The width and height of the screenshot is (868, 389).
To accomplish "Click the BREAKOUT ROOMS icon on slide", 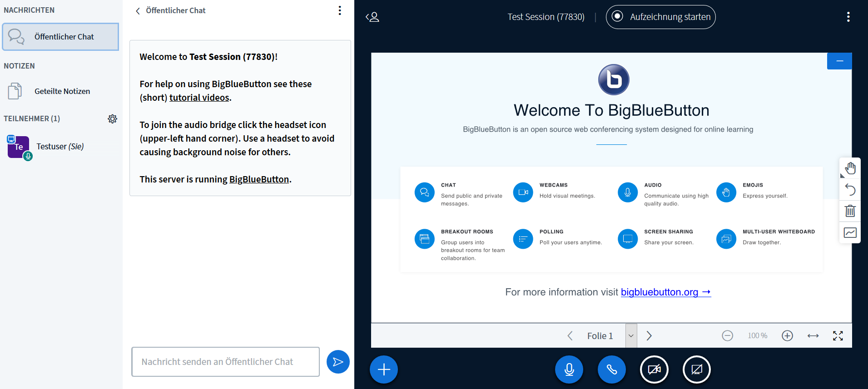I will click(424, 239).
